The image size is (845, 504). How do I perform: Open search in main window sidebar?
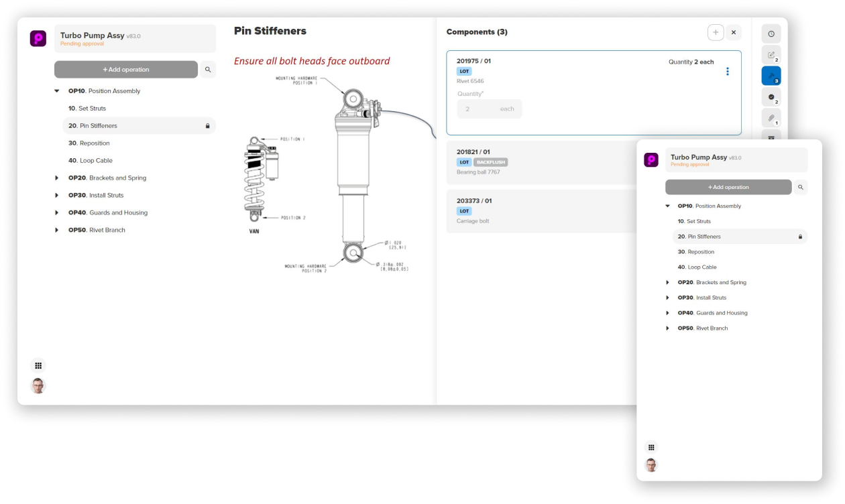point(208,70)
